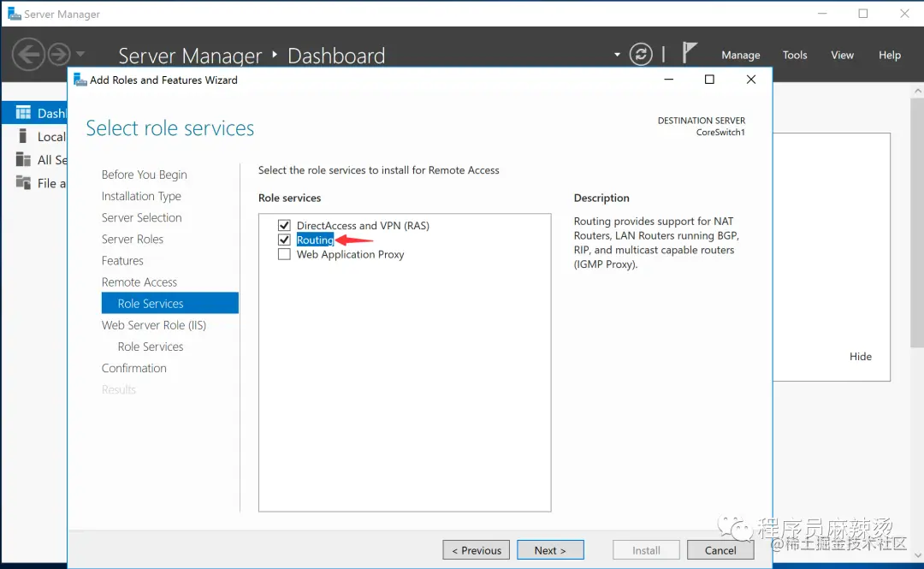Select the Routing label in role services
924x569 pixels.
click(315, 240)
